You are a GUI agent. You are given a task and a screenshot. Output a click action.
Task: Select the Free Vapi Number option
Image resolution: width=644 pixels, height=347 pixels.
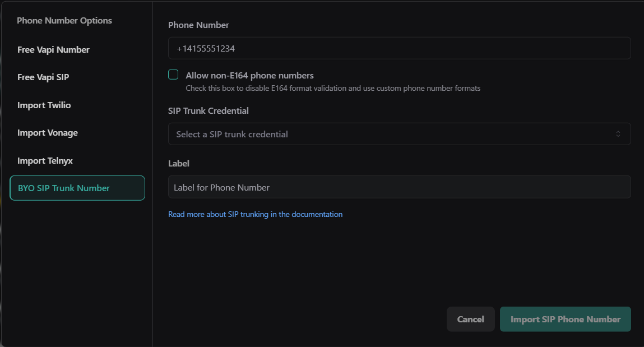53,50
